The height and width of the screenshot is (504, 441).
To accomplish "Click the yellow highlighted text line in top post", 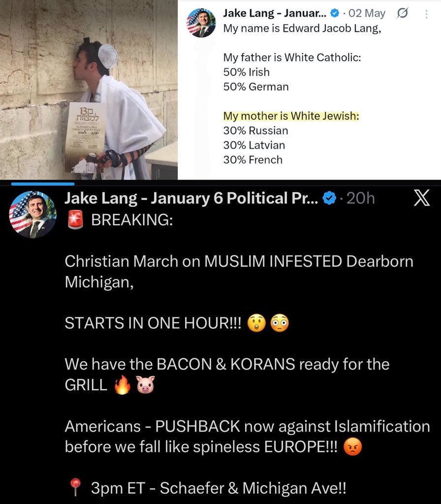I will (291, 116).
